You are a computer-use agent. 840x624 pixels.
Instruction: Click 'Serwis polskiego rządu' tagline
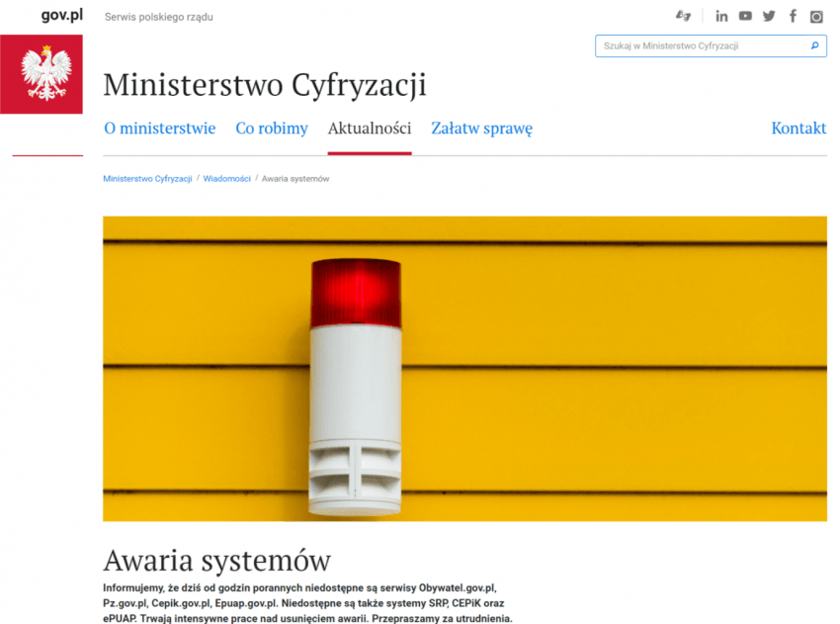click(x=158, y=17)
